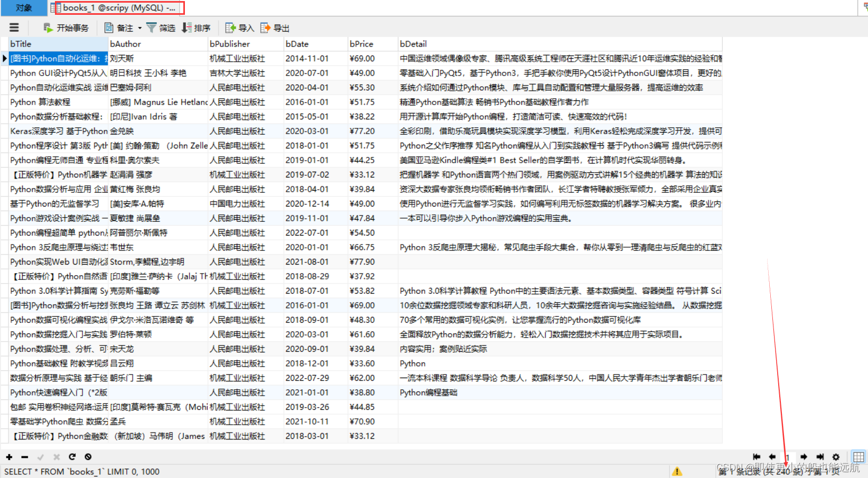The height and width of the screenshot is (478, 868).
Task: Click the date cell 2020-04-01
Action: (315, 88)
